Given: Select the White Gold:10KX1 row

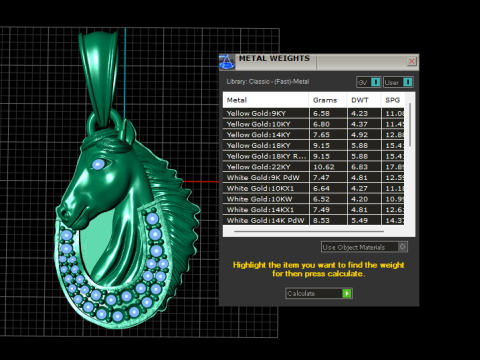Looking at the screenshot, I should (x=313, y=188).
